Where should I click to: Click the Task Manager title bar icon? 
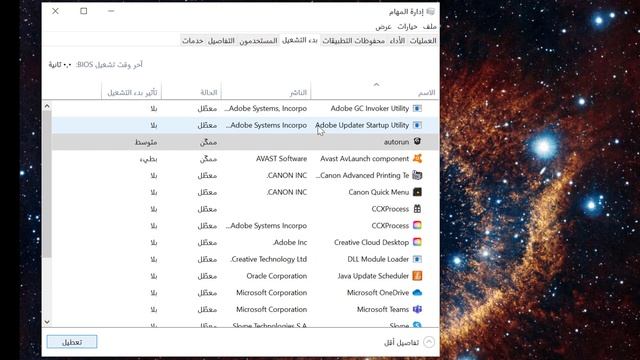click(431, 11)
